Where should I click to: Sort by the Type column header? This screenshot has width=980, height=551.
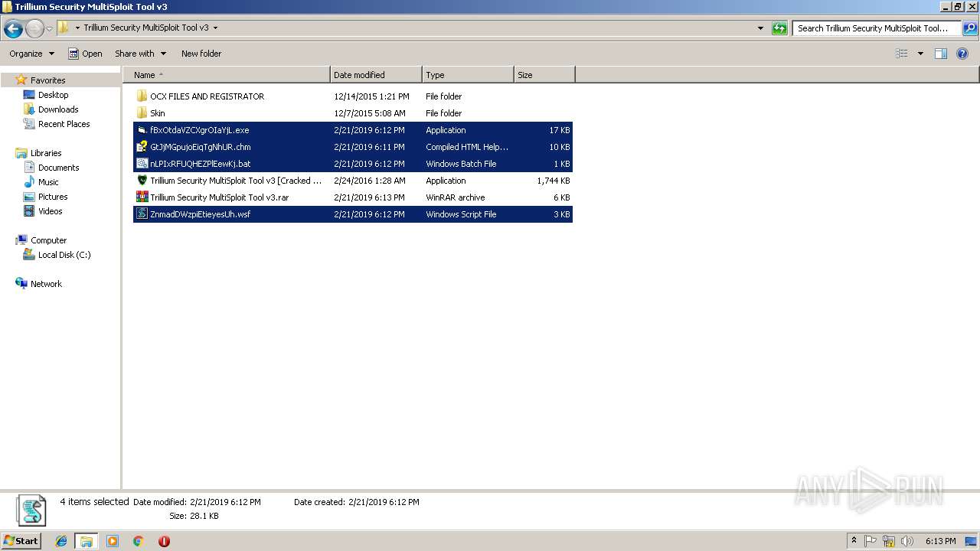point(468,75)
